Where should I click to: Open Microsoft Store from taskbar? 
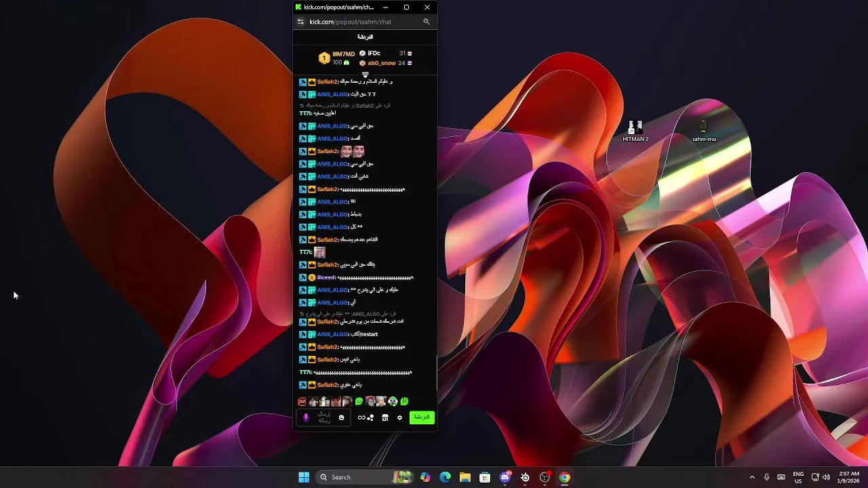click(485, 477)
